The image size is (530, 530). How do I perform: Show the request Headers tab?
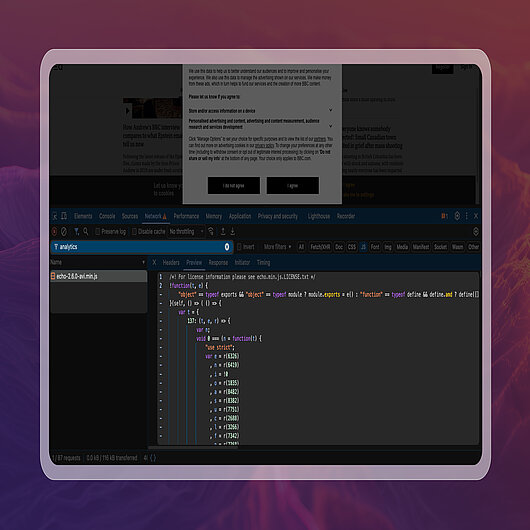pos(171,262)
